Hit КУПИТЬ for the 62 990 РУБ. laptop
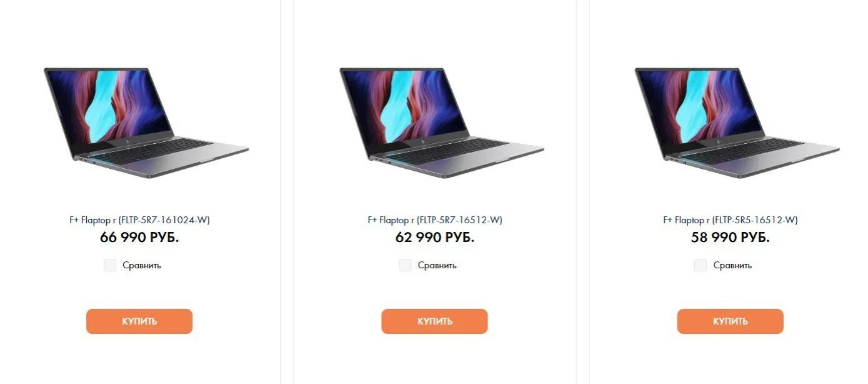The height and width of the screenshot is (384, 868). pyautogui.click(x=435, y=321)
